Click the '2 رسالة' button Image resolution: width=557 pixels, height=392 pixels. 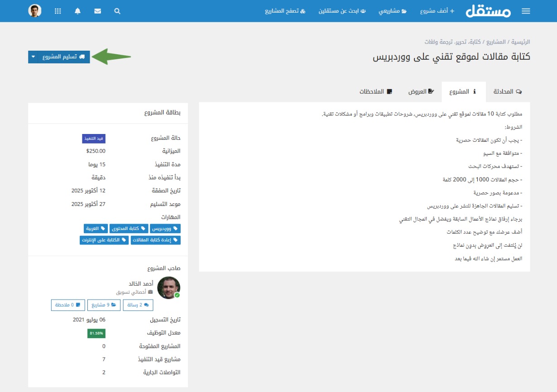click(x=138, y=305)
